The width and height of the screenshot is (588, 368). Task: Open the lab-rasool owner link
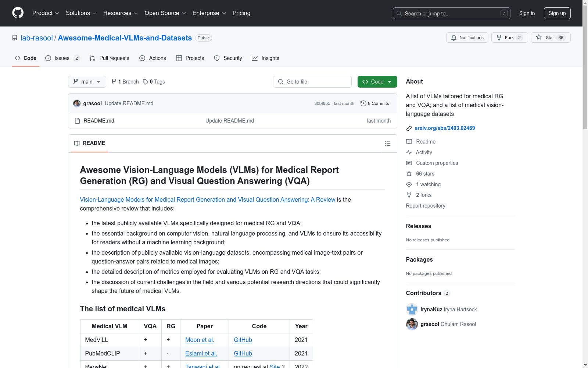click(37, 38)
